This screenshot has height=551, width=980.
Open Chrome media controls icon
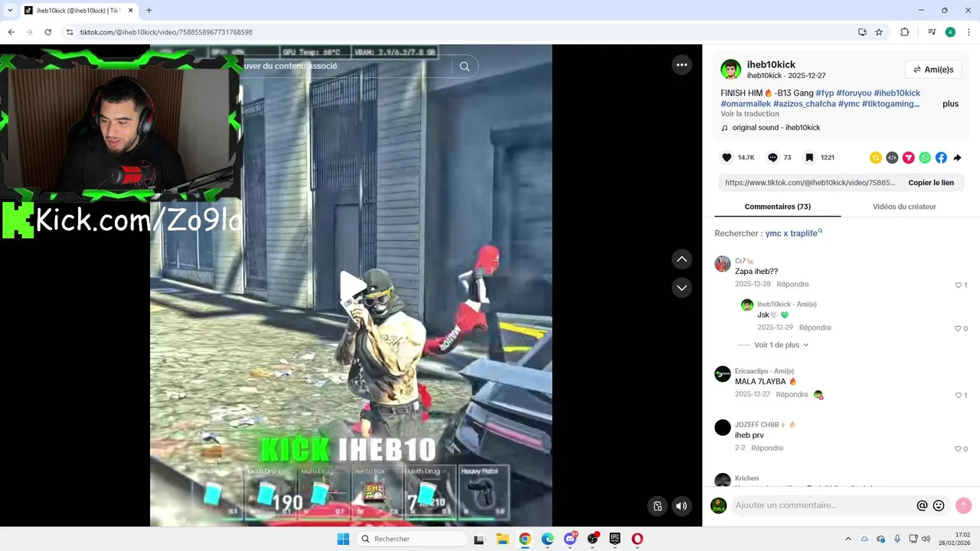932,32
